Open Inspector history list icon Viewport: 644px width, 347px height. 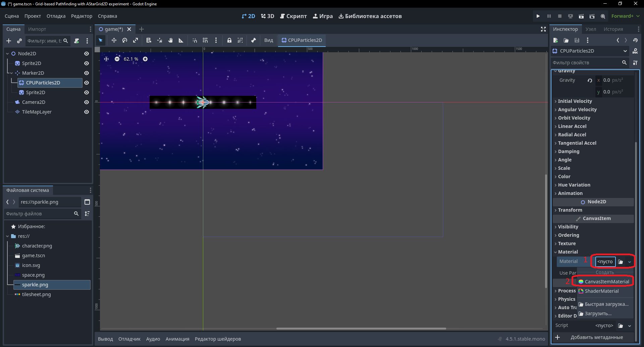635,40
